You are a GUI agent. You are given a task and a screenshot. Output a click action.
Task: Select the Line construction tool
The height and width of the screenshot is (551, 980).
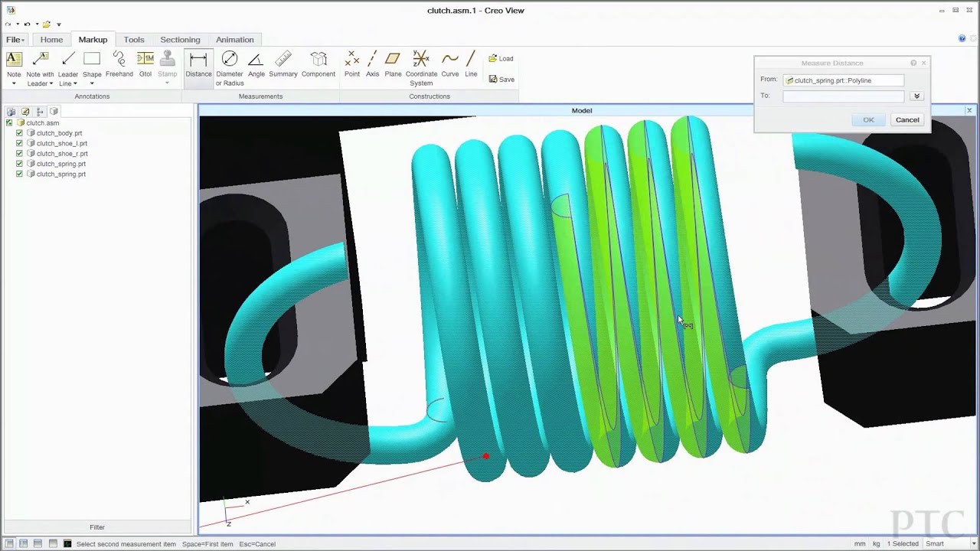coord(471,64)
